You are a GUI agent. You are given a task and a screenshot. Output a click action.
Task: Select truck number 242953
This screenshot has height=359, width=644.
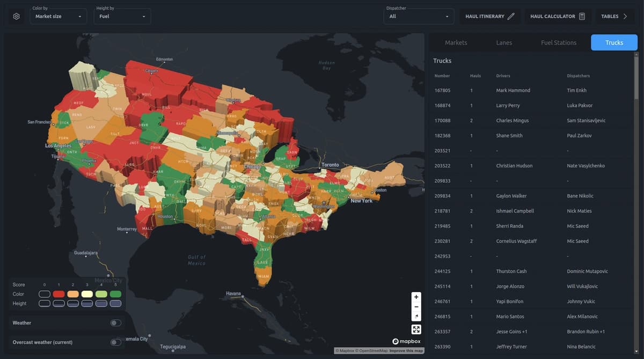(x=442, y=257)
